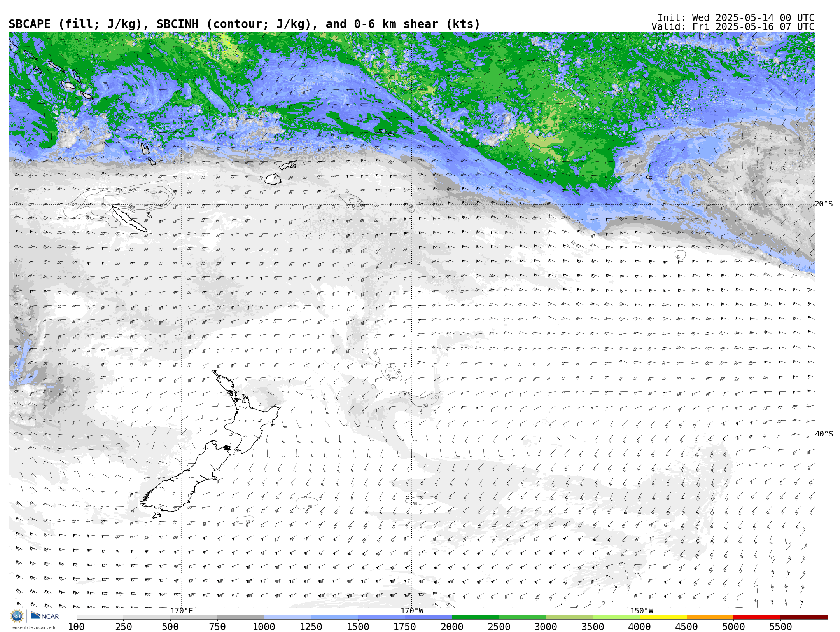Pick the orange 4500–5000 colorbar swatch
The width and height of the screenshot is (840, 632).
[x=710, y=617]
